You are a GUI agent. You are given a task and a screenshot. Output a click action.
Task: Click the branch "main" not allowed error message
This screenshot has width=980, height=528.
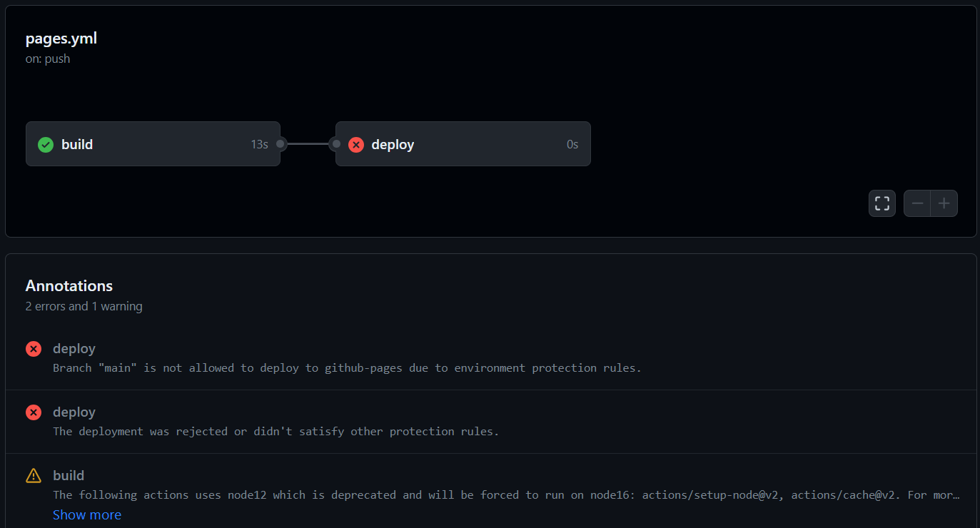tap(347, 368)
